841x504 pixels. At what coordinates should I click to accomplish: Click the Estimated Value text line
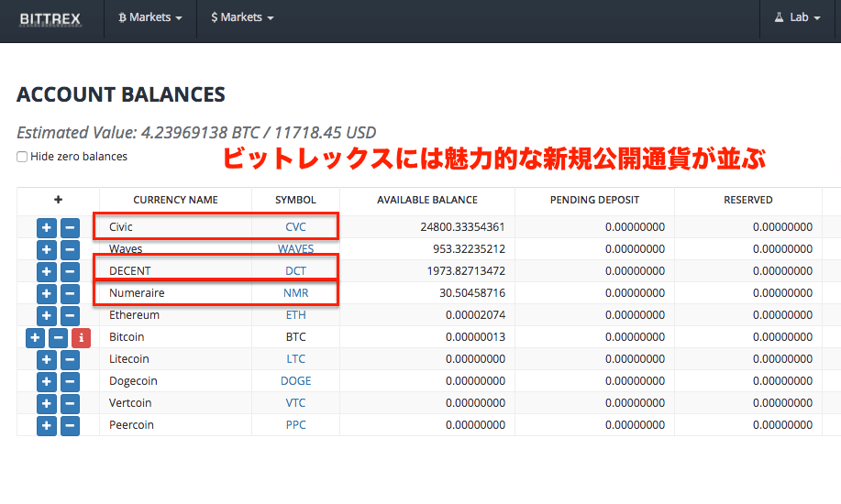(x=196, y=133)
